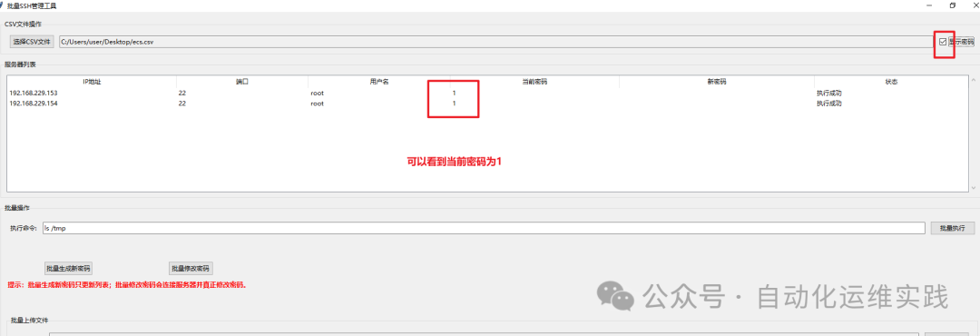The width and height of the screenshot is (980, 336).
Task: Select server row 192.168.229.153
Action: pyautogui.click(x=487, y=94)
